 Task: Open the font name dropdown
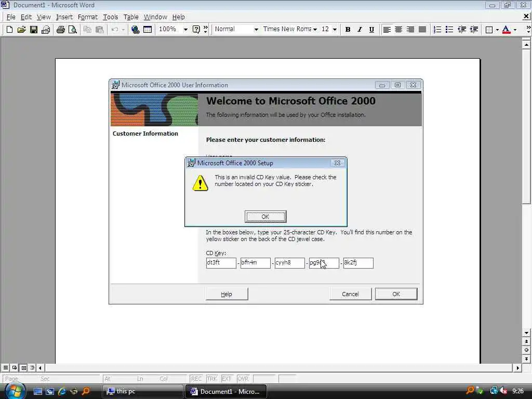(315, 30)
